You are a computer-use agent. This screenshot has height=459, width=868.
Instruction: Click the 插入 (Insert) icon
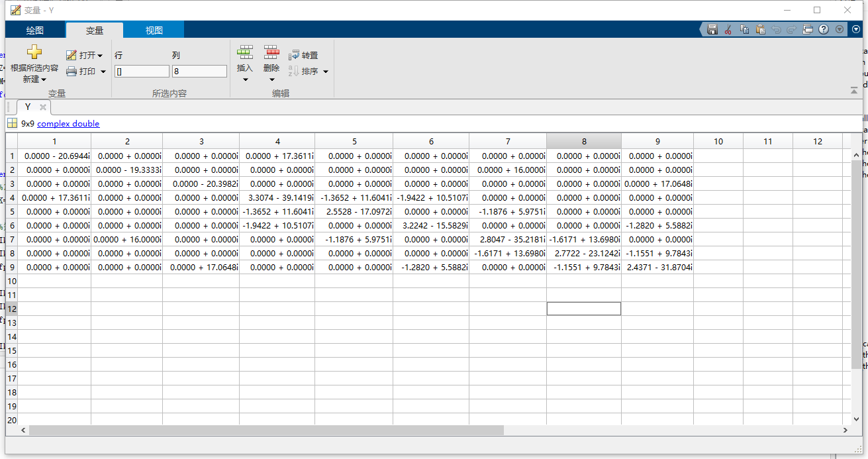(245, 52)
